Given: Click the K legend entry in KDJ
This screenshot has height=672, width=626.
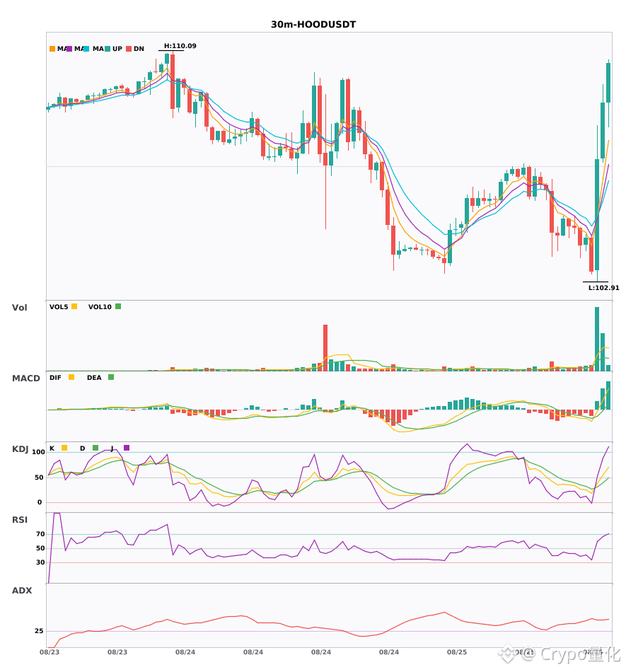Looking at the screenshot, I should (58, 448).
